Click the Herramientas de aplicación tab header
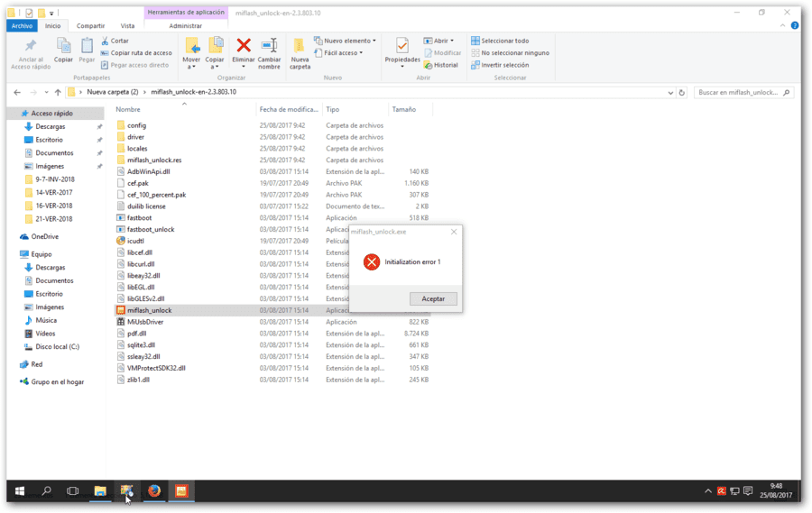812x513 pixels. (x=186, y=12)
